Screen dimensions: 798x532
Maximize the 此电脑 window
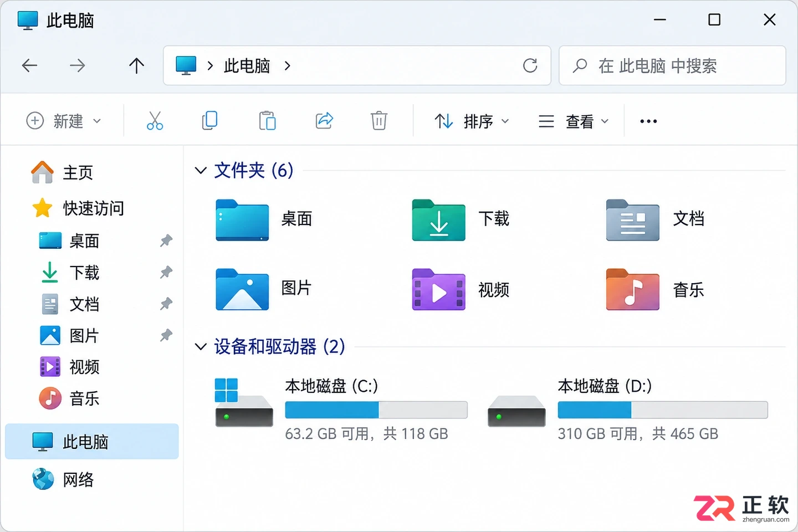point(715,20)
